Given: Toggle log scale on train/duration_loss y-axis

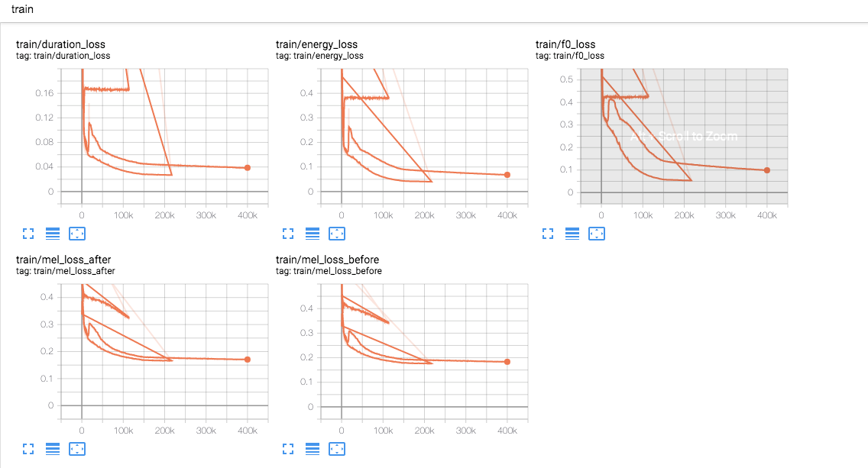Looking at the screenshot, I should pos(53,234).
